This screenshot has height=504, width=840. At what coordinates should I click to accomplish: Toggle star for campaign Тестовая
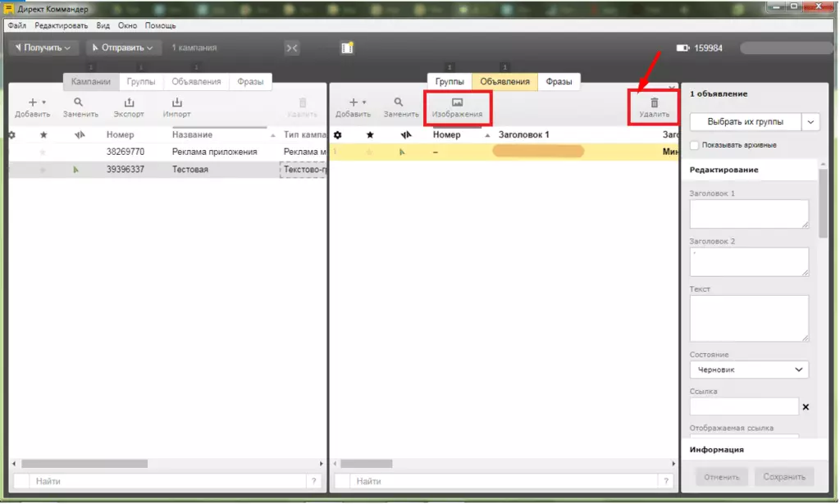[43, 170]
